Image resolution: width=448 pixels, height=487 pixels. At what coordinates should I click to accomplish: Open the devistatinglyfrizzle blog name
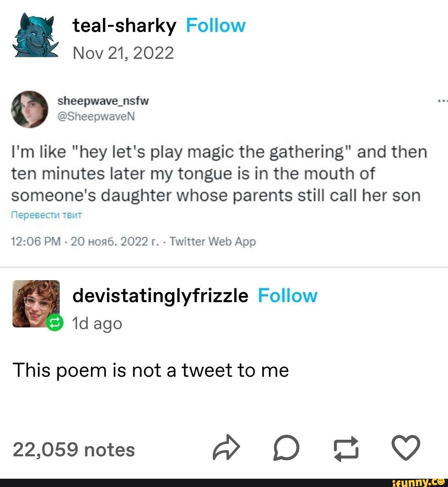pyautogui.click(x=160, y=296)
